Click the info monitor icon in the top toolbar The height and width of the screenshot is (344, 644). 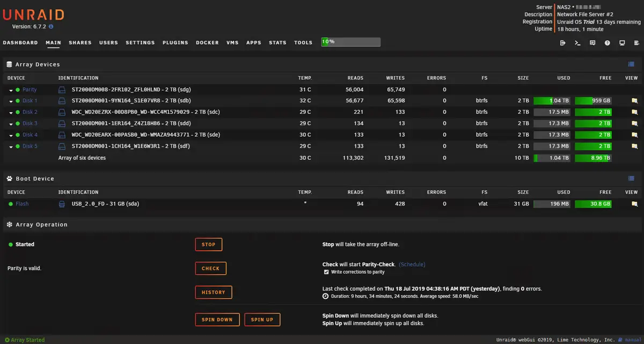622,43
